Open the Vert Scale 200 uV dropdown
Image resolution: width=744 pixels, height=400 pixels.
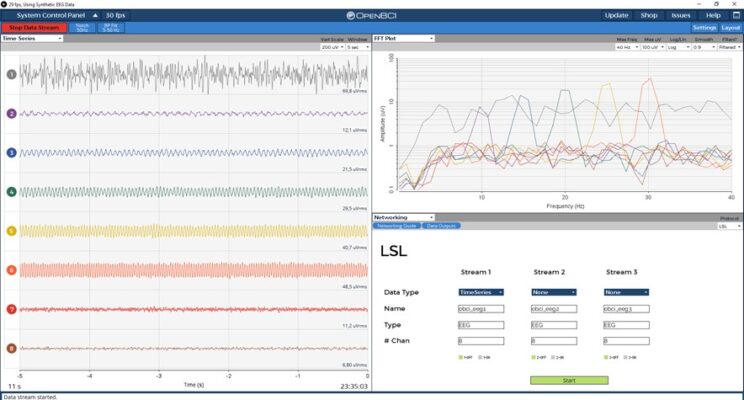click(x=332, y=47)
